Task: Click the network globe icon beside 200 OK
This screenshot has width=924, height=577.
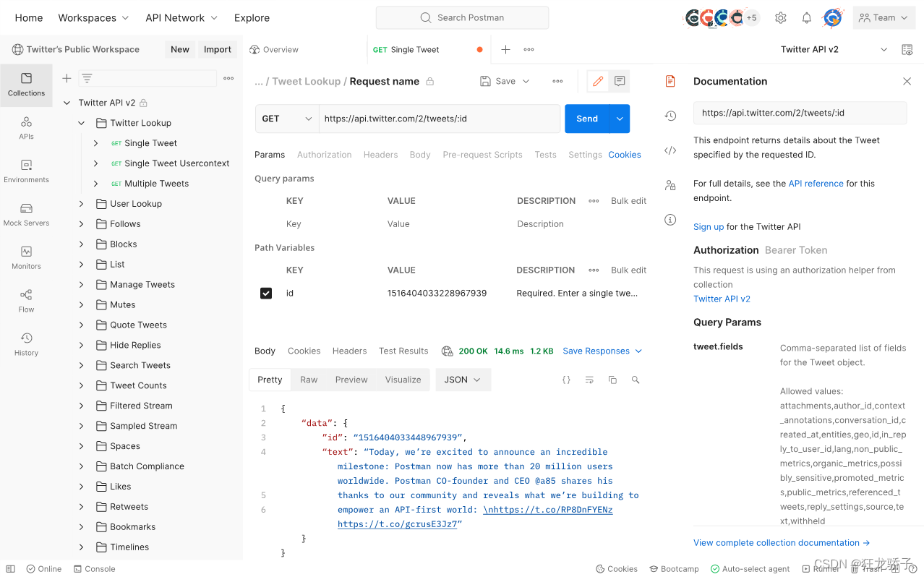Action: [x=448, y=351]
